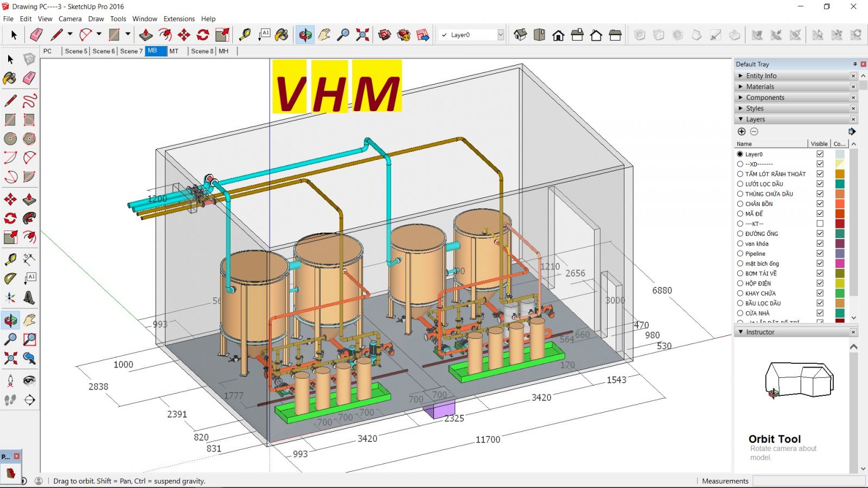Click the Measurements input box

click(808, 481)
